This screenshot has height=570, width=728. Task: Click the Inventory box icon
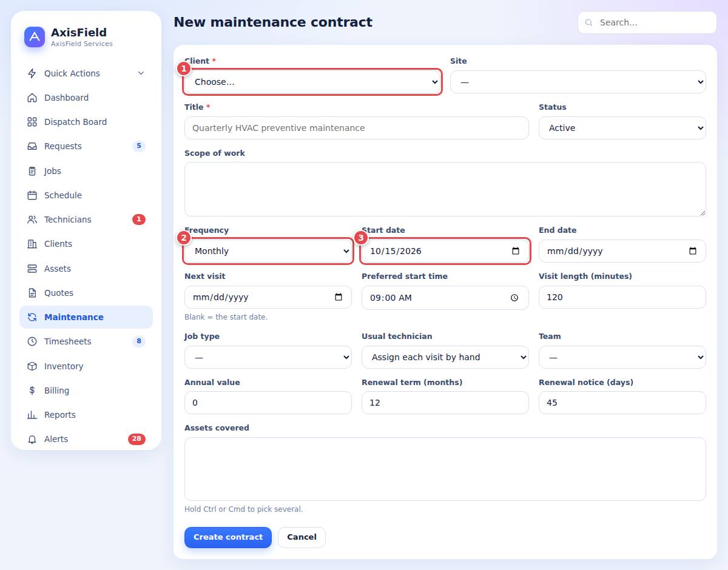tap(32, 366)
